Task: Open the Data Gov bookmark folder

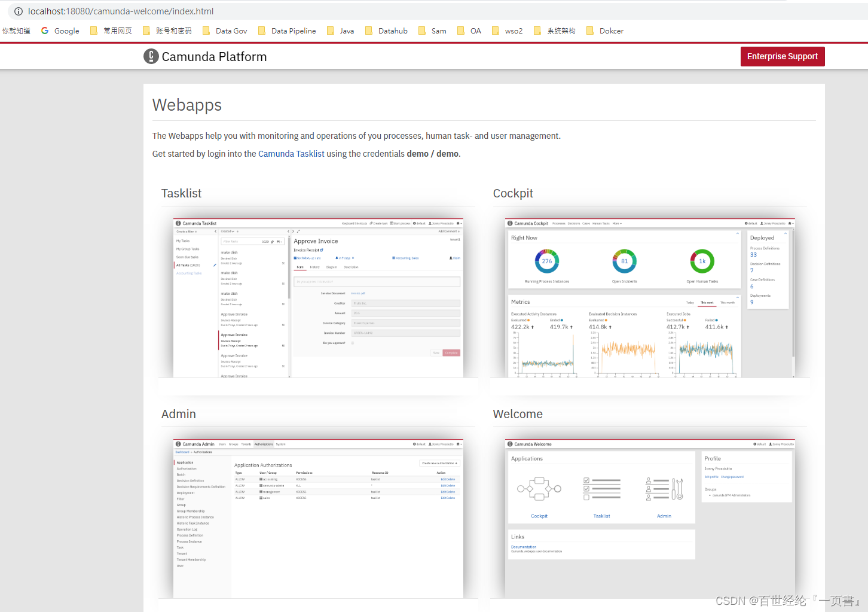Action: 225,31
